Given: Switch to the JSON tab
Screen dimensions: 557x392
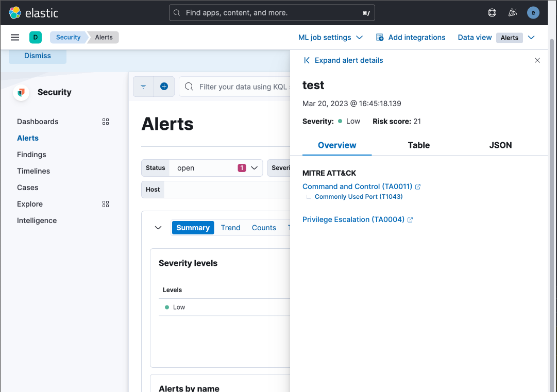Looking at the screenshot, I should (500, 145).
